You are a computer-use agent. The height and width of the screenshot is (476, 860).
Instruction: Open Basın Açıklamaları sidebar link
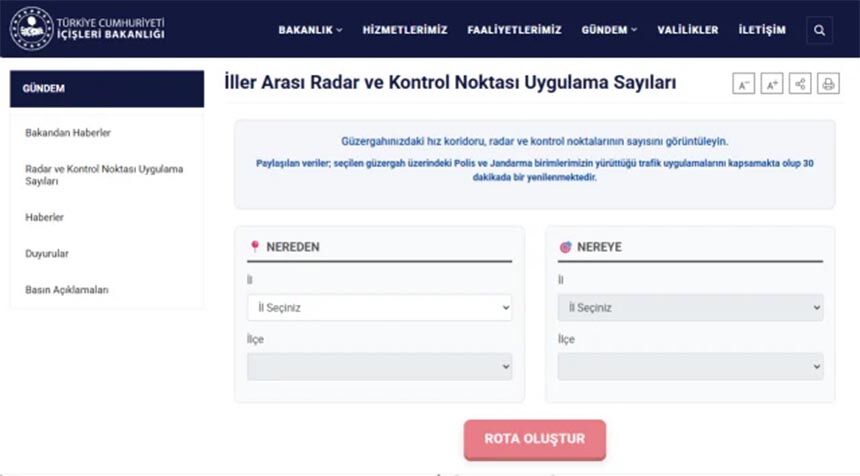tap(67, 290)
